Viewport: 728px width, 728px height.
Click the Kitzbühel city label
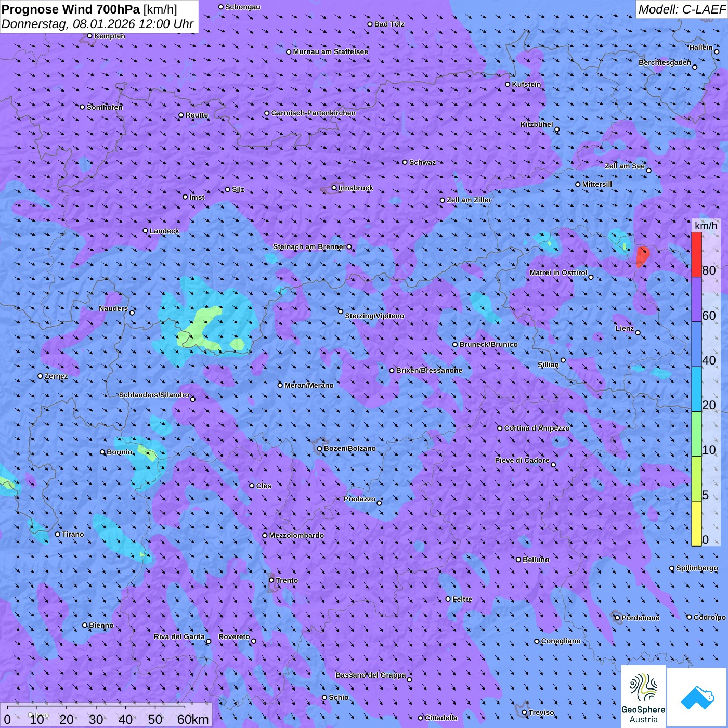[537, 124]
